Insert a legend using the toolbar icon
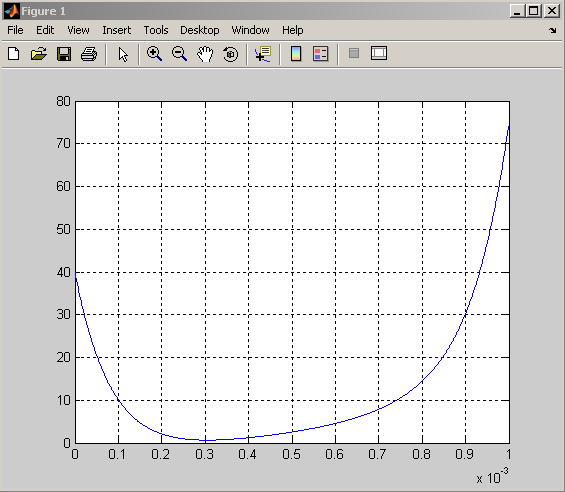565x492 pixels. (x=320, y=54)
